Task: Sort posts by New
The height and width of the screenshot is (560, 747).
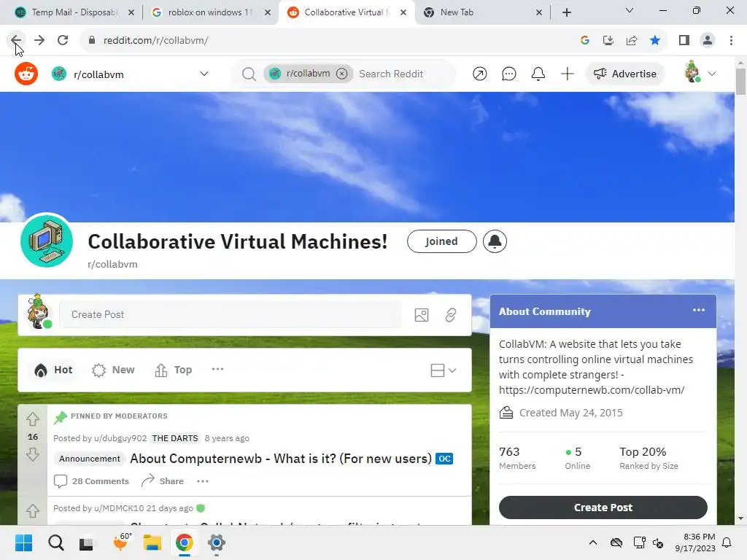Action: pyautogui.click(x=113, y=370)
